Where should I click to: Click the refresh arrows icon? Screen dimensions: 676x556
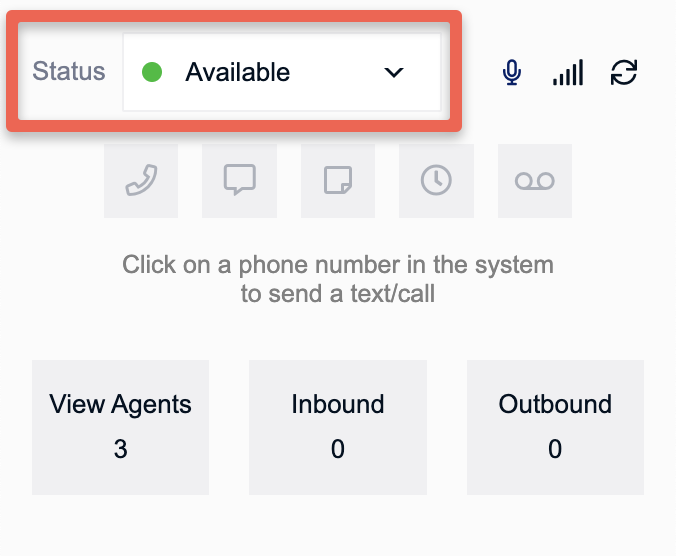(624, 72)
